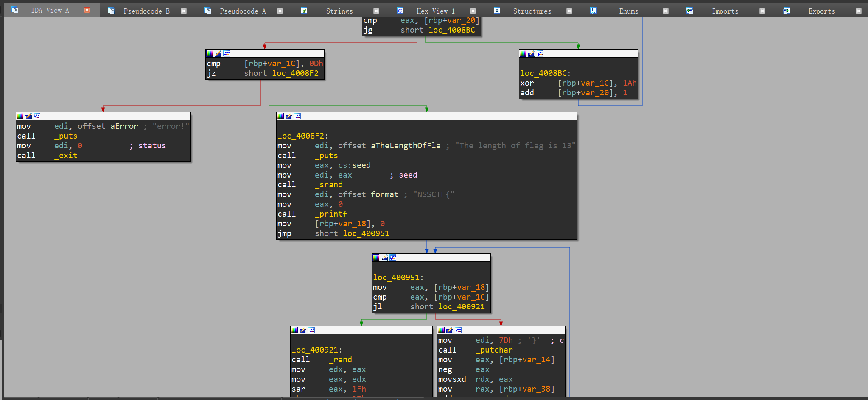Viewport: 868px width, 400px height.
Task: Click the pencil icon on loc_4008F2 block
Action: click(289, 116)
